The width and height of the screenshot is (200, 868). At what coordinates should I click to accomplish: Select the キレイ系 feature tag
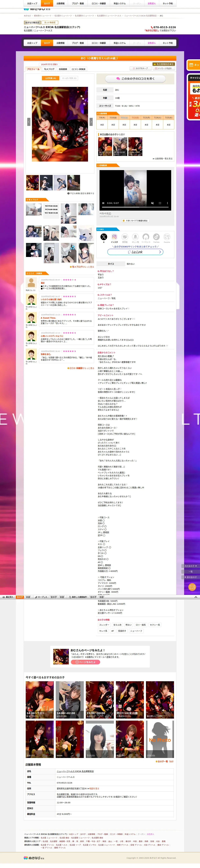pyautogui.click(x=103, y=631)
